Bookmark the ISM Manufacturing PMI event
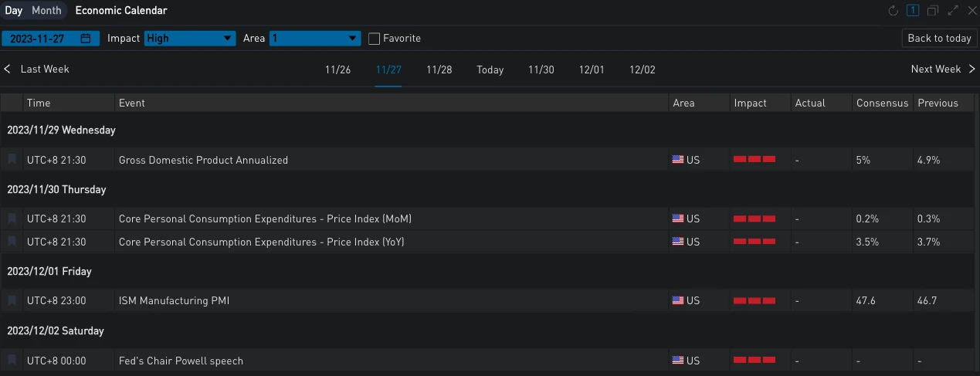Viewport: 980px width, 376px height. click(x=12, y=300)
